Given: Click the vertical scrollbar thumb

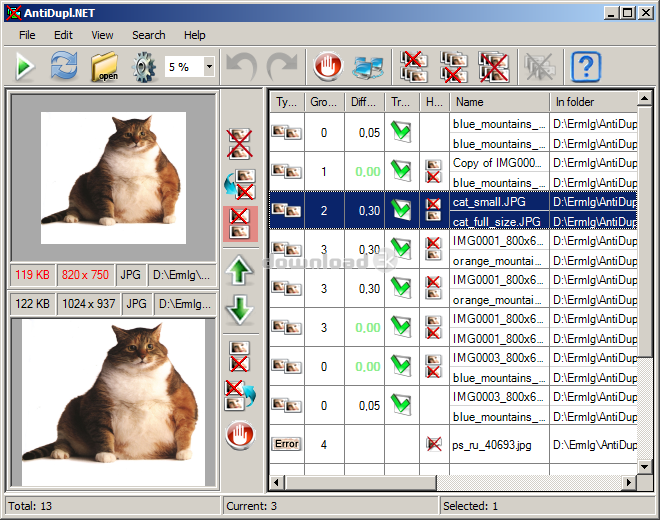Looking at the screenshot, I should [644, 231].
